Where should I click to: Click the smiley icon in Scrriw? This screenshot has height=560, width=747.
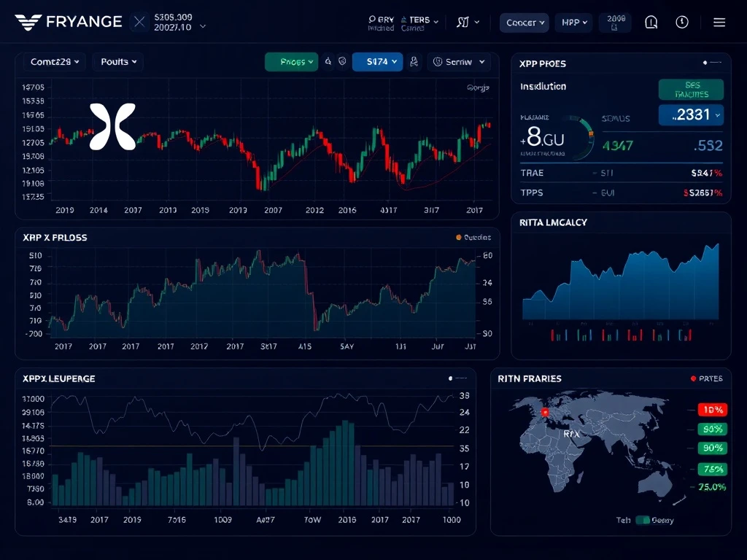(438, 62)
